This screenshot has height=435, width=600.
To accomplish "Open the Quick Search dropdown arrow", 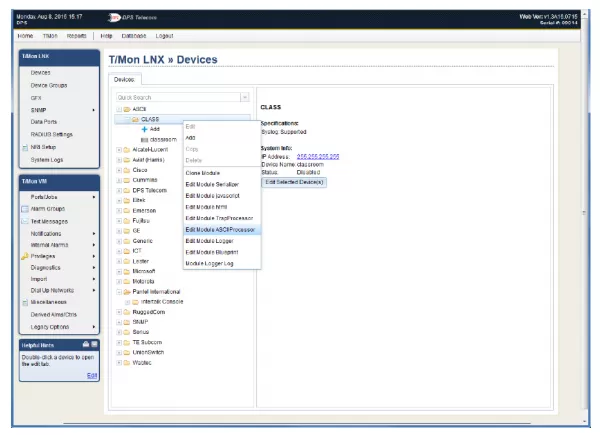I will 244,97.
